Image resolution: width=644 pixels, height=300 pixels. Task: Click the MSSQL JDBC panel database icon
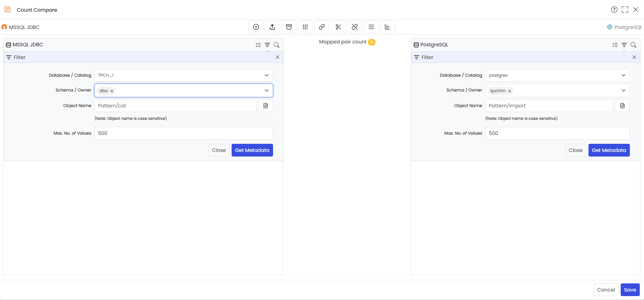[x=8, y=45]
